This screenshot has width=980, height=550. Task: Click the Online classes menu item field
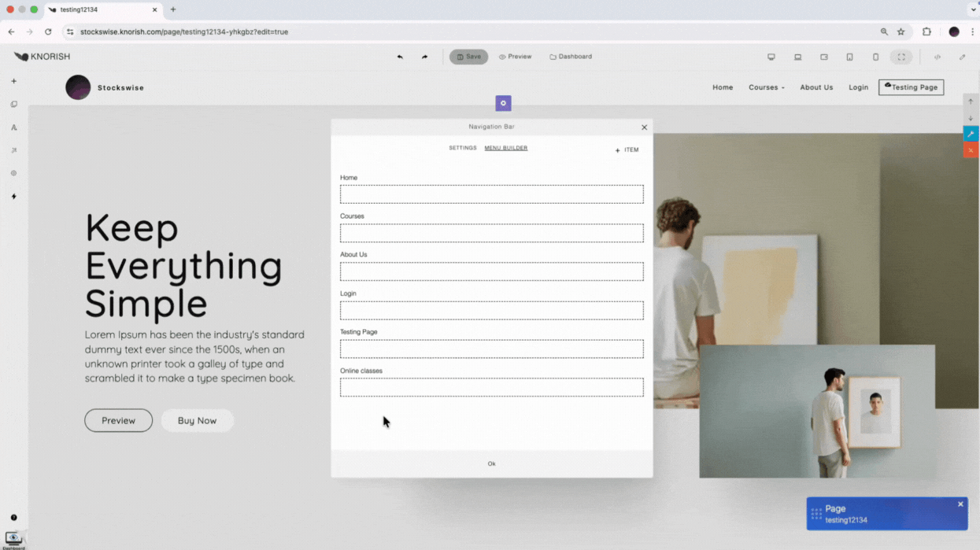tap(491, 387)
